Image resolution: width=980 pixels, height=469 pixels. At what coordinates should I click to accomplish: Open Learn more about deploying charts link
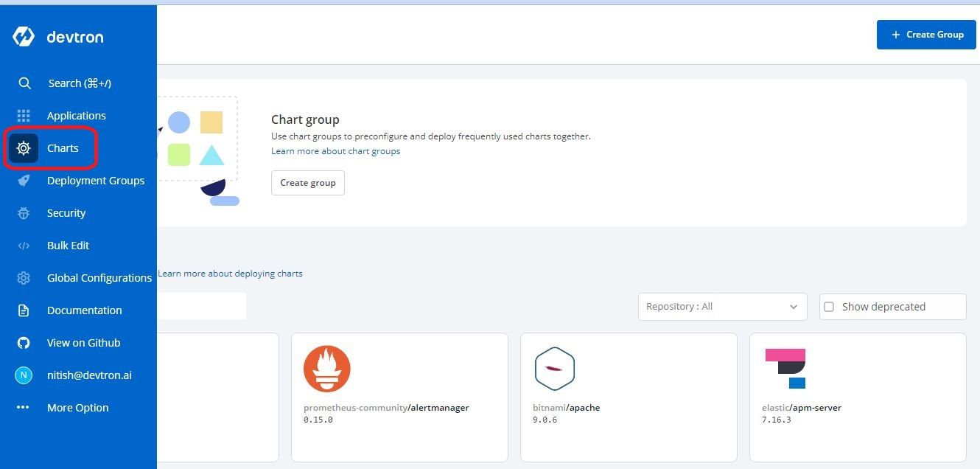230,274
